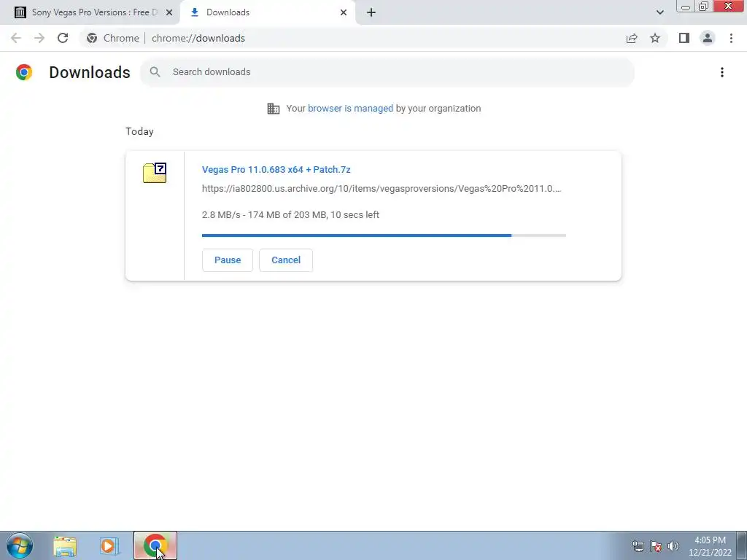This screenshot has width=747, height=560.
Task: Open the Windows Start menu orb
Action: [20, 545]
